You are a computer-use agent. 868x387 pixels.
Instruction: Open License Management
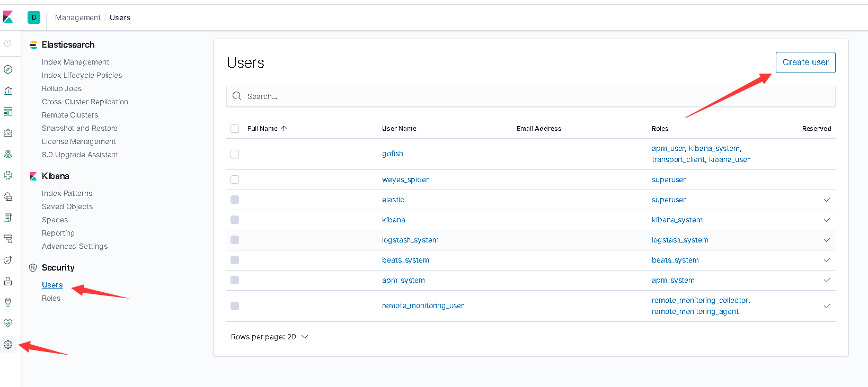coord(79,141)
